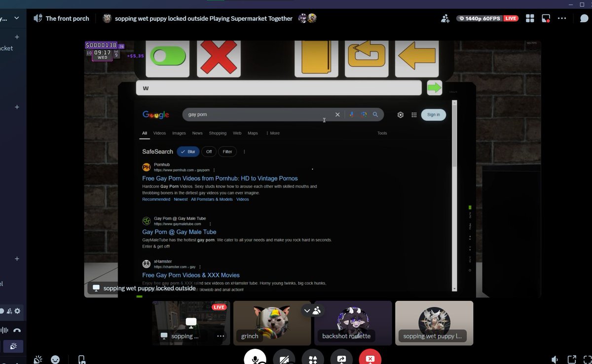The height and width of the screenshot is (364, 592).
Task: Click the Google logo
Action: (156, 114)
